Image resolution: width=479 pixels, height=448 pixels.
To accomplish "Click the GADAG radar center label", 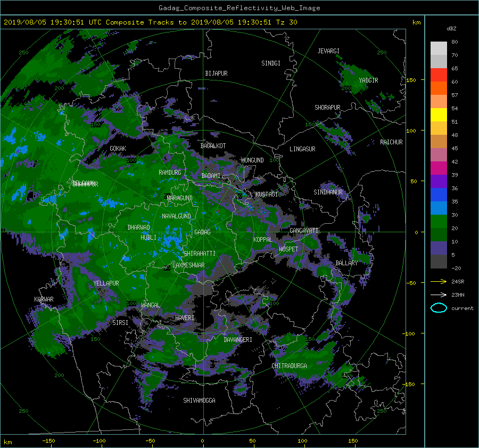I will [x=202, y=232].
